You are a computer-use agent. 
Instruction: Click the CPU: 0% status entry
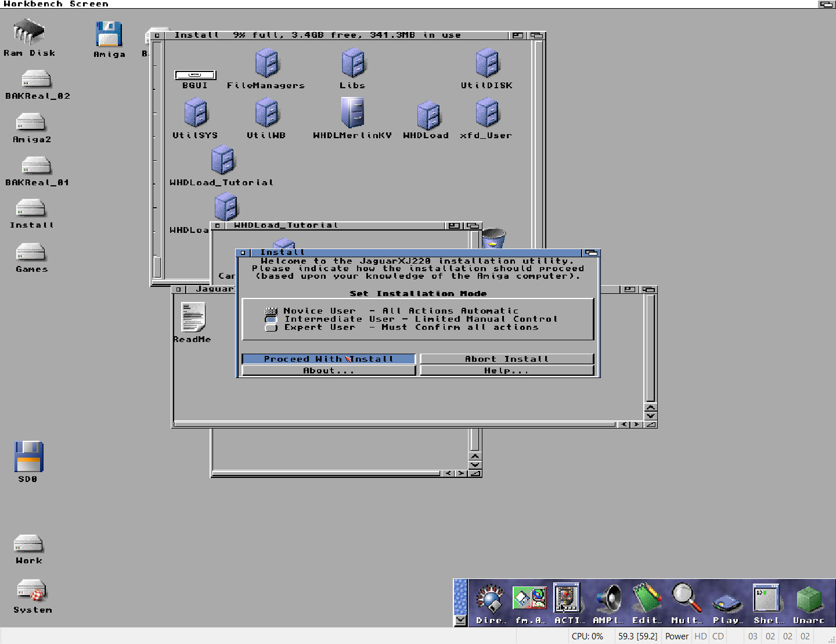pyautogui.click(x=588, y=636)
